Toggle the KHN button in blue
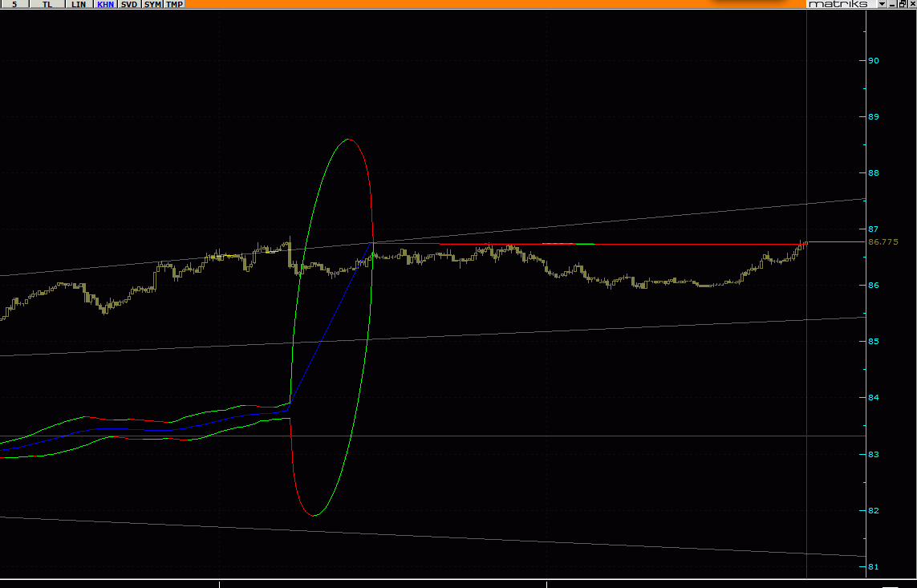The height and width of the screenshot is (588, 917). click(105, 4)
